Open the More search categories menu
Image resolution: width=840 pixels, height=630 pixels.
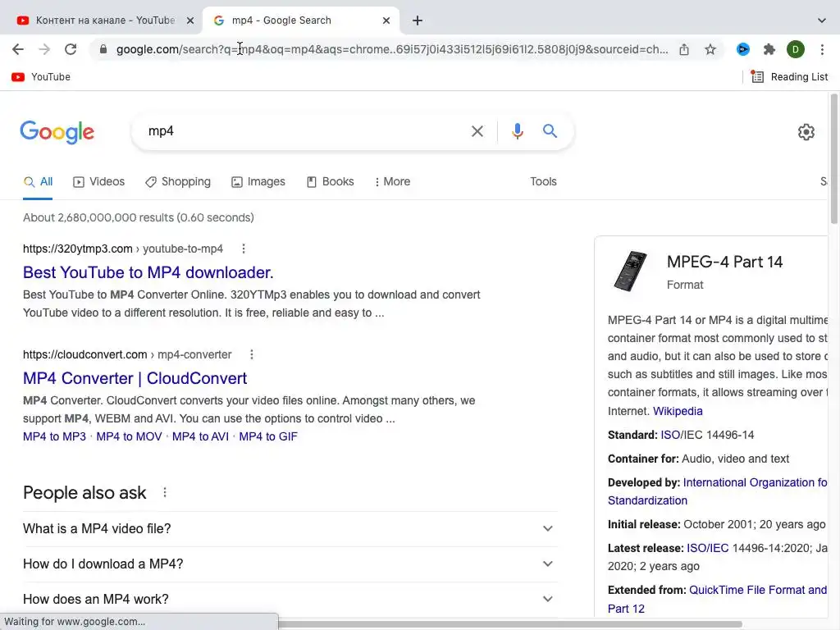pos(393,181)
